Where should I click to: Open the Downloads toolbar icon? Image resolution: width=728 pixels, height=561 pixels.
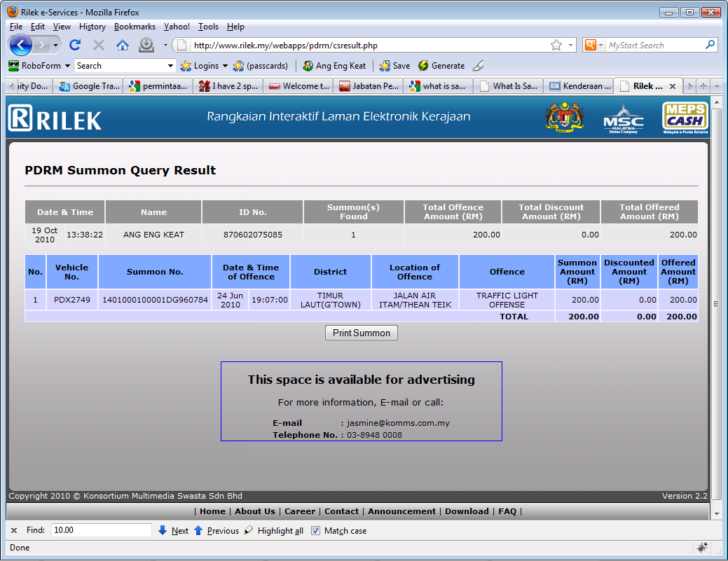146,45
